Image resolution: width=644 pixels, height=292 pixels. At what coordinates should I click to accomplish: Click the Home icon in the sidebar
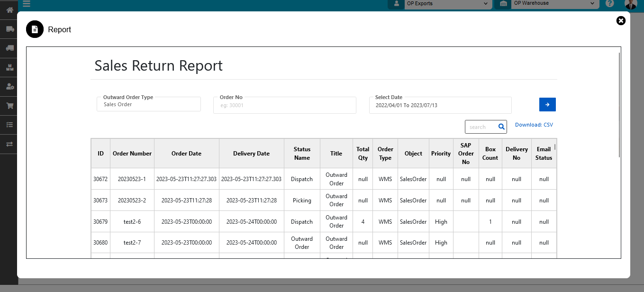[x=9, y=10]
